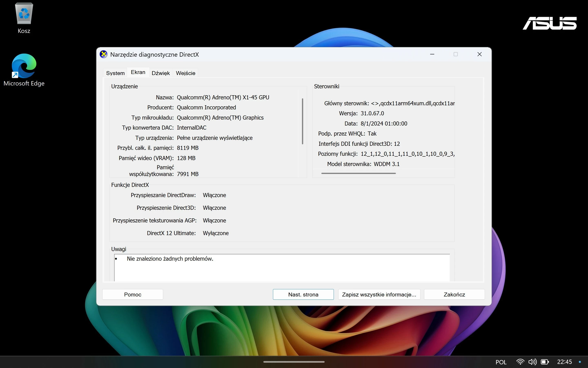The width and height of the screenshot is (588, 368).
Task: Click the POL language indicator
Action: 501,362
